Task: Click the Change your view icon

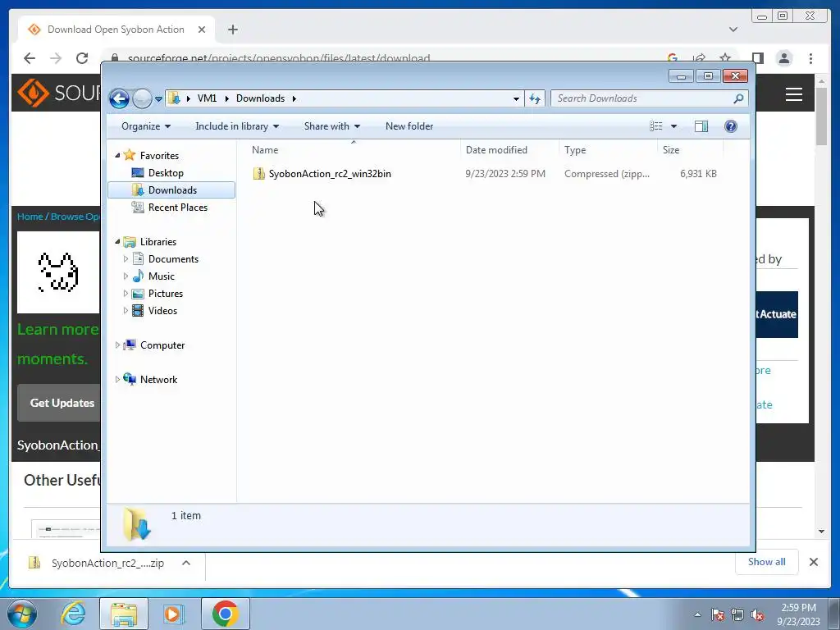Action: pos(656,126)
